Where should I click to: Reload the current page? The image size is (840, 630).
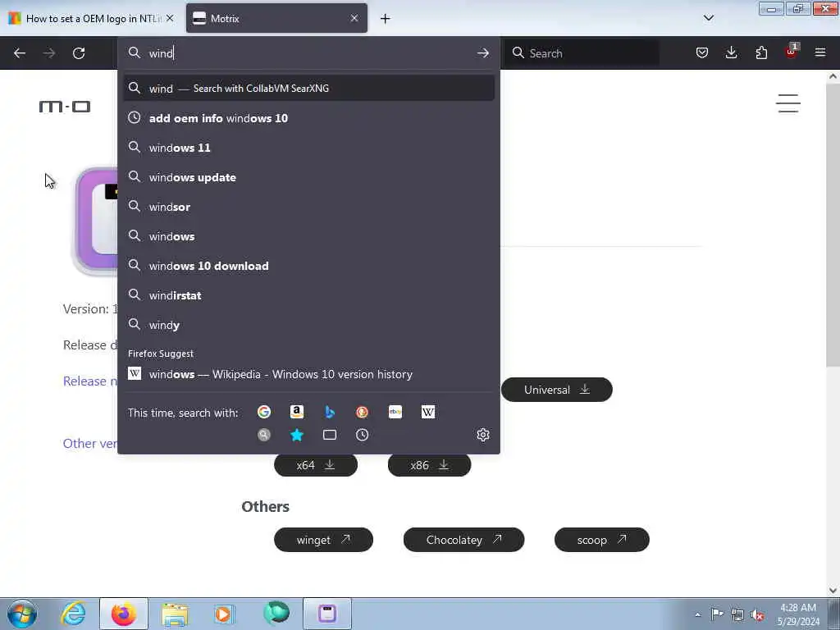pyautogui.click(x=79, y=53)
